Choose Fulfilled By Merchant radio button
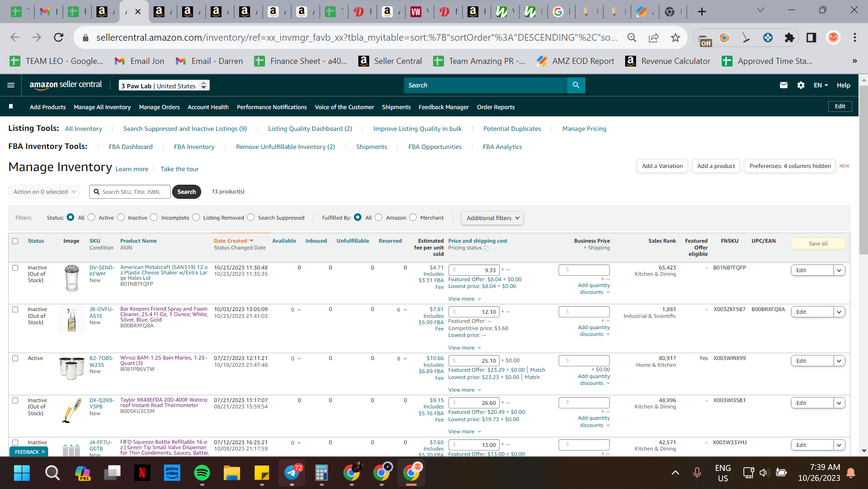This screenshot has height=489, width=868. [413, 217]
